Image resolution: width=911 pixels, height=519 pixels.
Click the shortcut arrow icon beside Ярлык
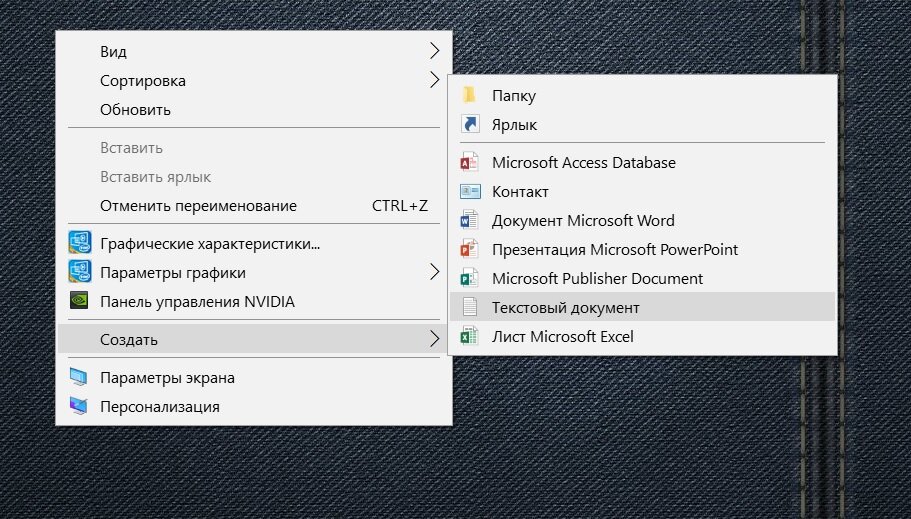coord(470,125)
